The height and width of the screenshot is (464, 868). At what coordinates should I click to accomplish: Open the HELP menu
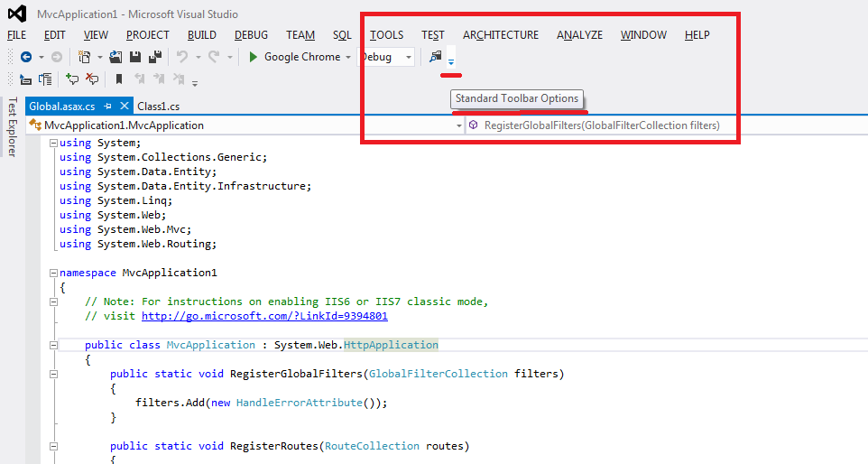point(697,35)
